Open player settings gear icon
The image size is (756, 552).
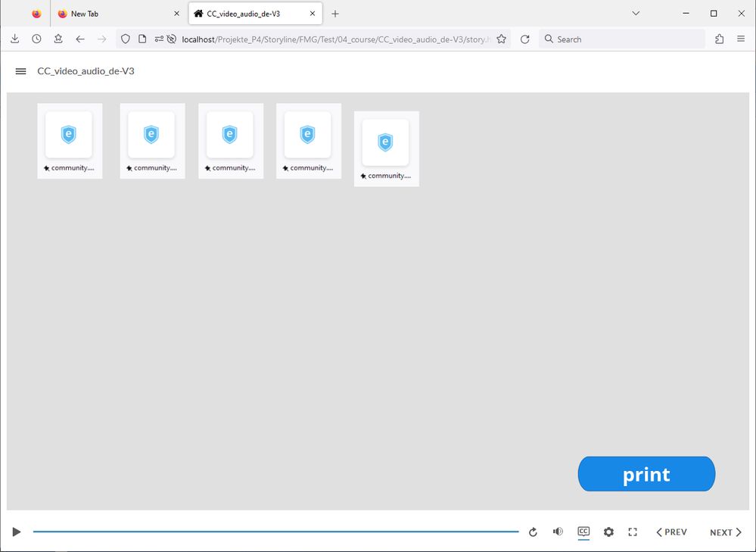point(608,532)
